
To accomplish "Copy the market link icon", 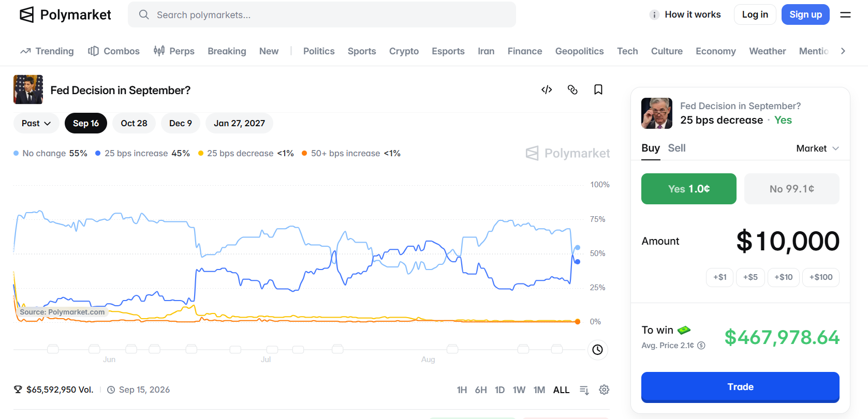I will coord(572,89).
